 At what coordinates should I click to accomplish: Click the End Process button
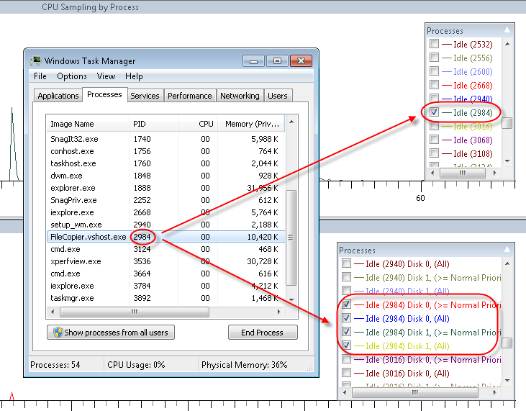(262, 332)
